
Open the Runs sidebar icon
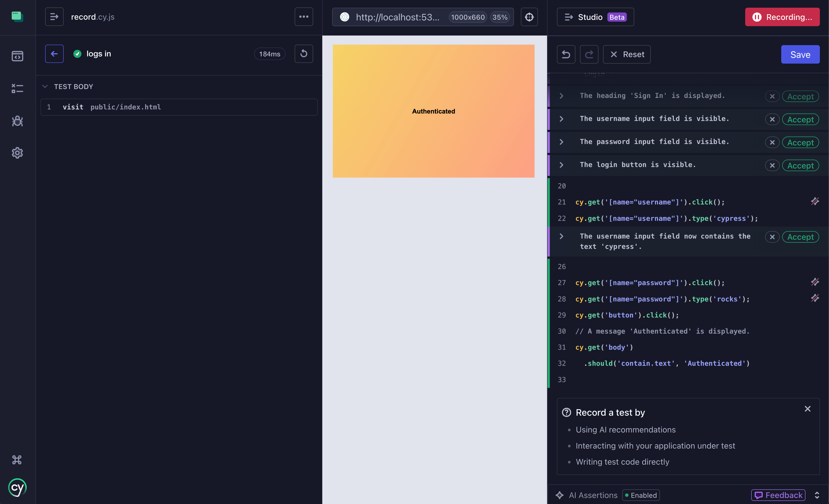17,88
